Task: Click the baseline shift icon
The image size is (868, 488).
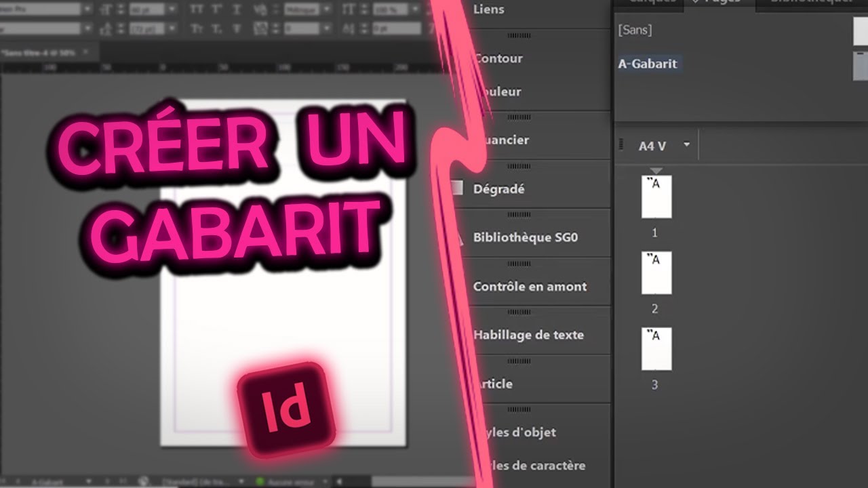Action: [348, 28]
